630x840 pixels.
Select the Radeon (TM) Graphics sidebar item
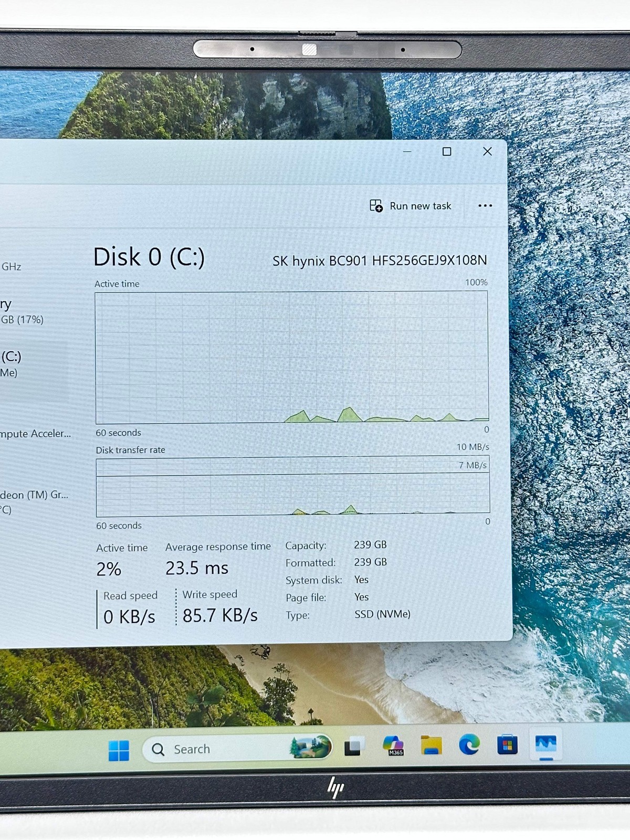(x=34, y=502)
